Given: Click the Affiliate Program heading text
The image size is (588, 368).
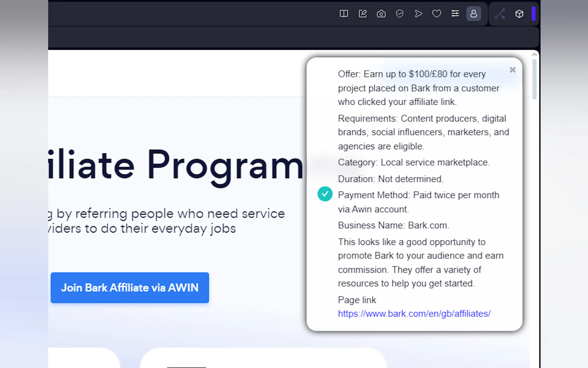Looking at the screenshot, I should pyautogui.click(x=175, y=165).
